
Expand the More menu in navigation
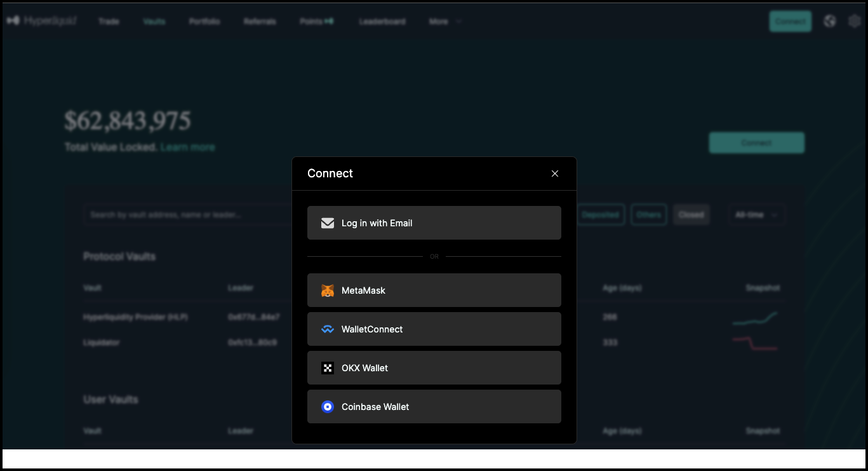[x=444, y=21]
